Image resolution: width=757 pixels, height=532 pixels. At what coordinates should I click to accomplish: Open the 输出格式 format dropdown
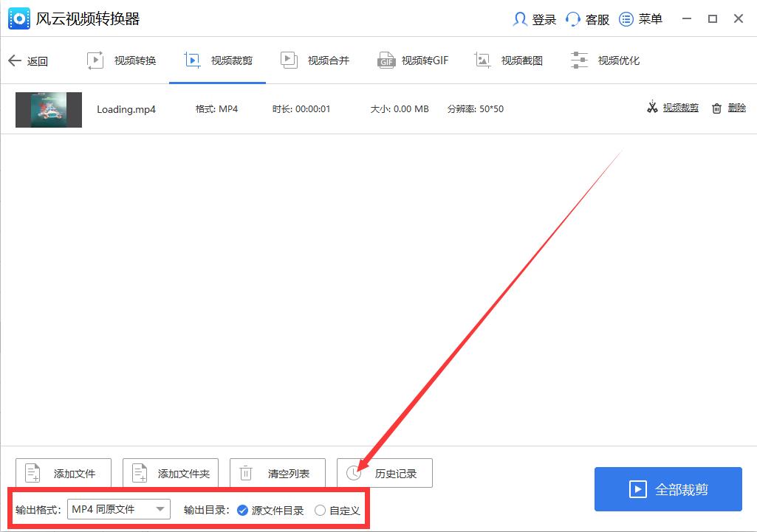(118, 508)
